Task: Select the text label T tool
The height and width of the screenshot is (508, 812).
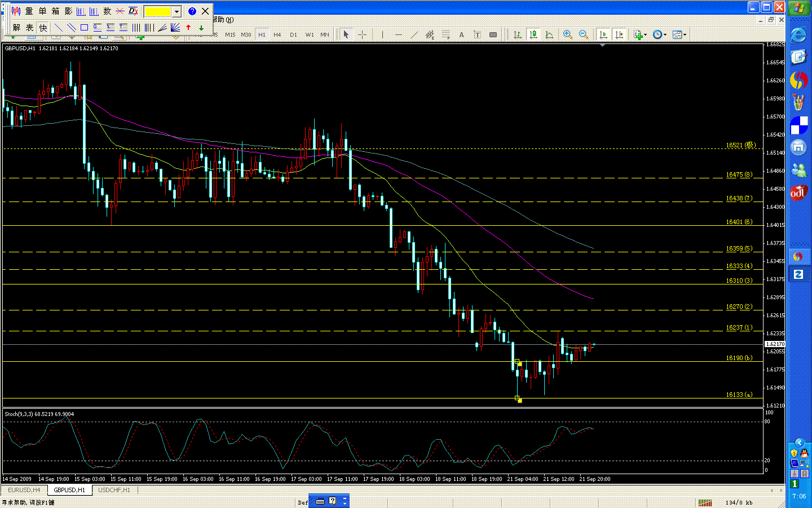Action: pos(477,34)
